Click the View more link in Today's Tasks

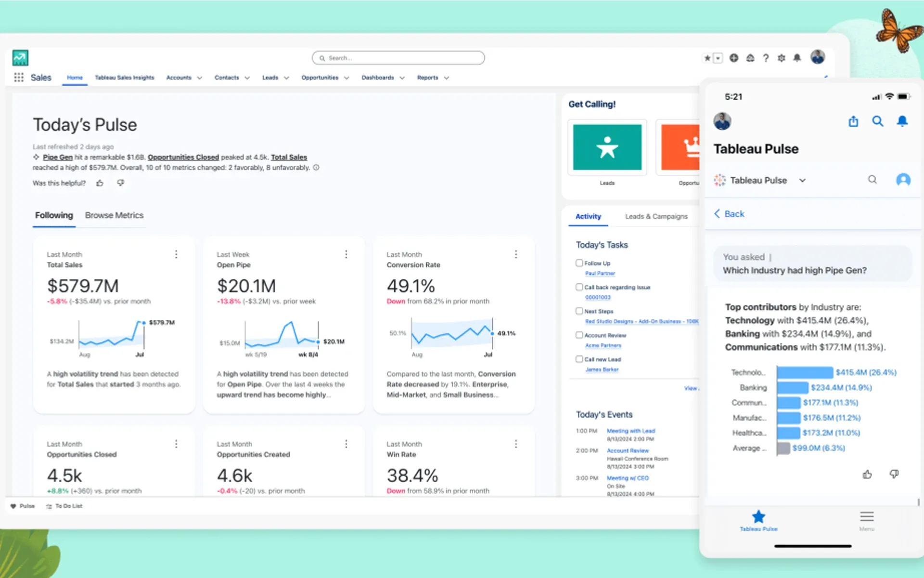coord(692,388)
